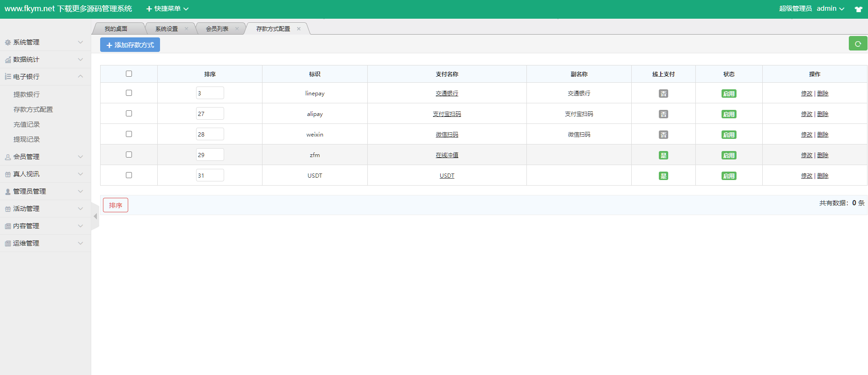Collapse the 电子银行 sidebar section
The width and height of the screenshot is (868, 375).
pos(45,77)
